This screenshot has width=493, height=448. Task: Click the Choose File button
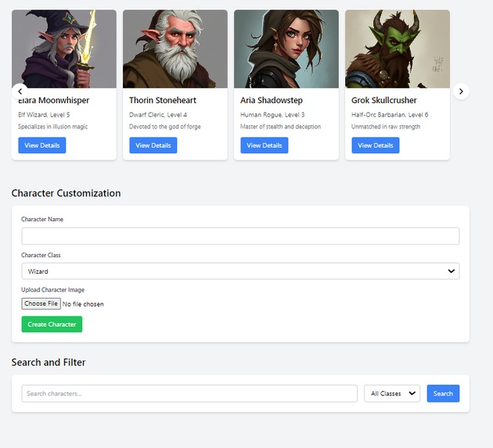(41, 303)
